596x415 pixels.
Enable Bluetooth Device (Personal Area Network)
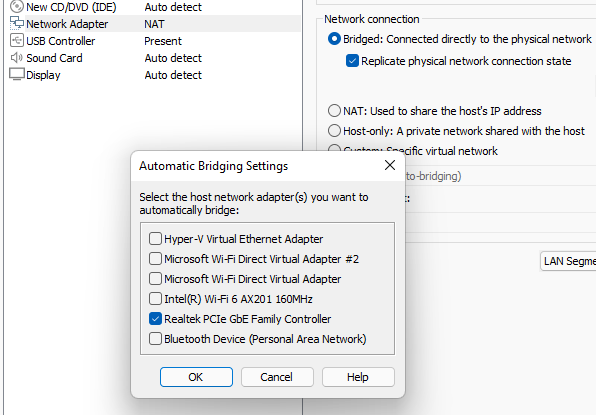coord(155,339)
